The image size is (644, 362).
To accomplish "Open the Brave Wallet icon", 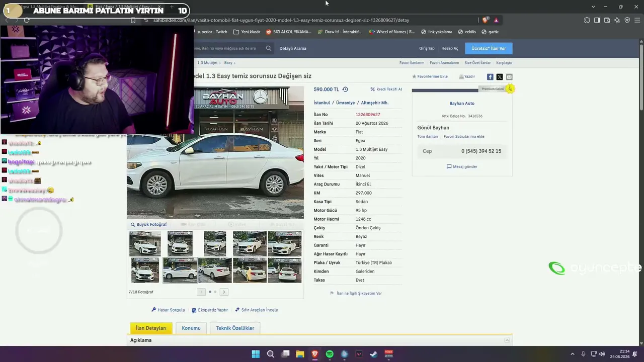I will 607,20.
